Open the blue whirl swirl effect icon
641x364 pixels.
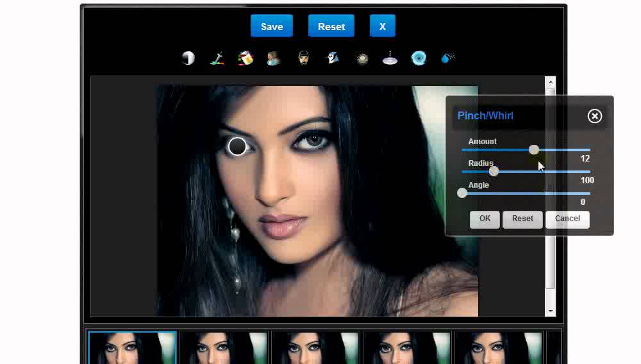(419, 58)
